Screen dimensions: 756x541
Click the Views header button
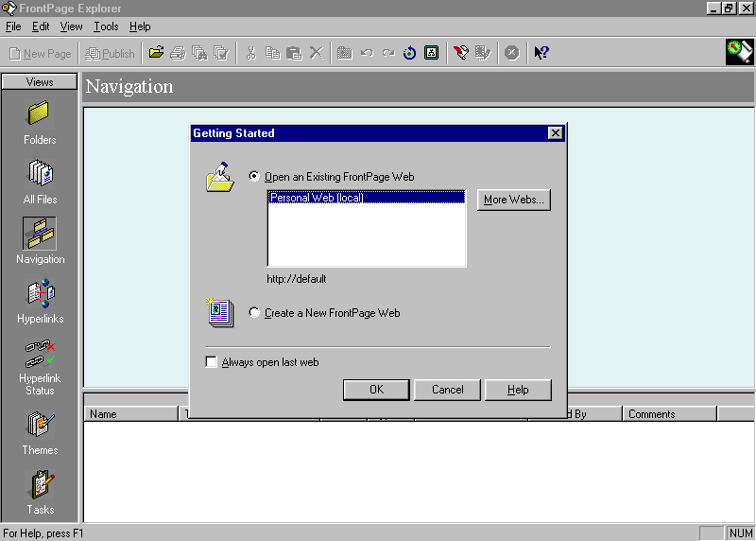(x=40, y=81)
